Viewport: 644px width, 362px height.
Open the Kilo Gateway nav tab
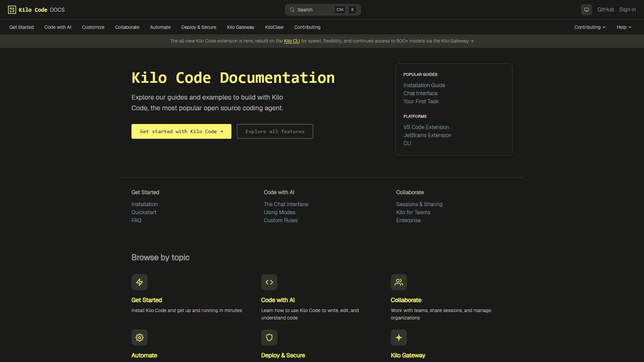tap(240, 27)
